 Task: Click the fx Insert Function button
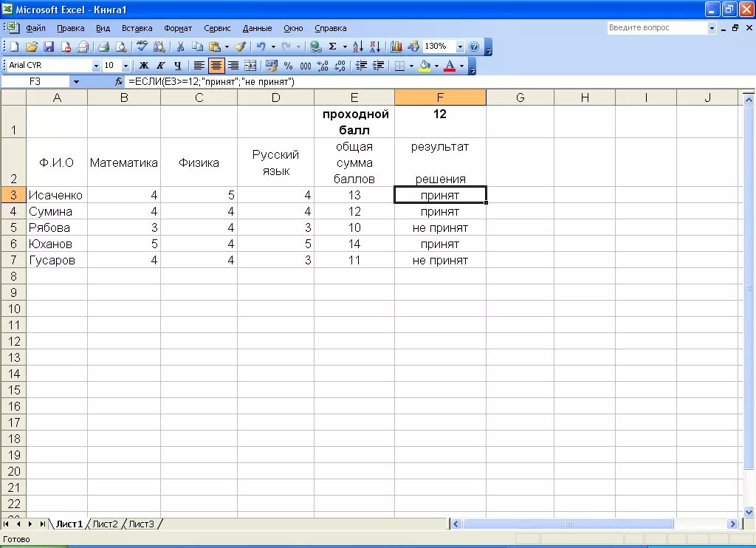pos(119,81)
